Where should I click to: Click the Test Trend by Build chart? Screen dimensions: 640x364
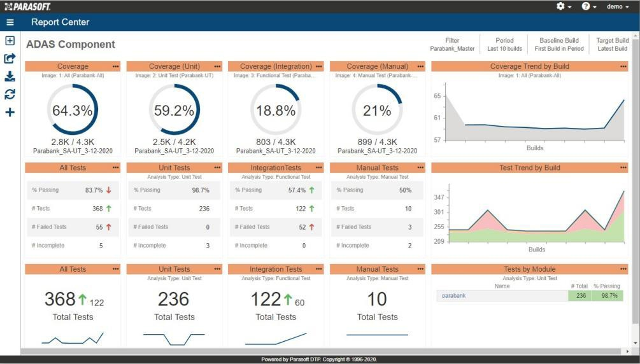click(x=536, y=214)
